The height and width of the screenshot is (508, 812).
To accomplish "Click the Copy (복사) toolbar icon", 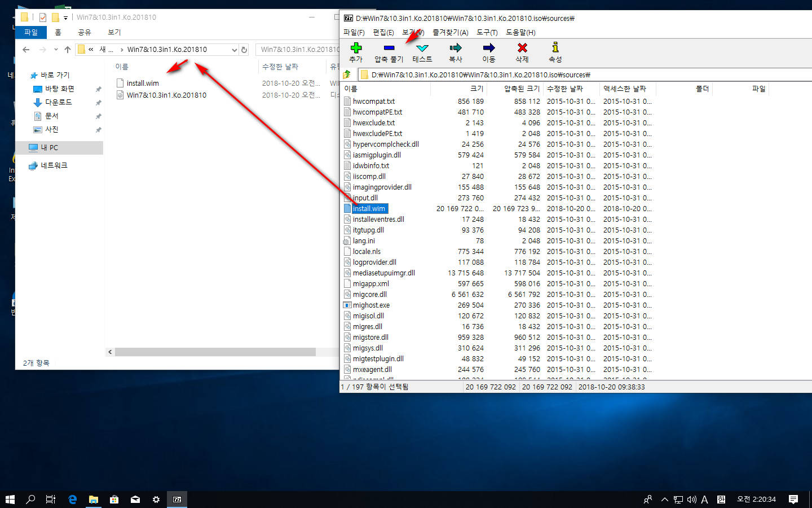I will coord(455,48).
